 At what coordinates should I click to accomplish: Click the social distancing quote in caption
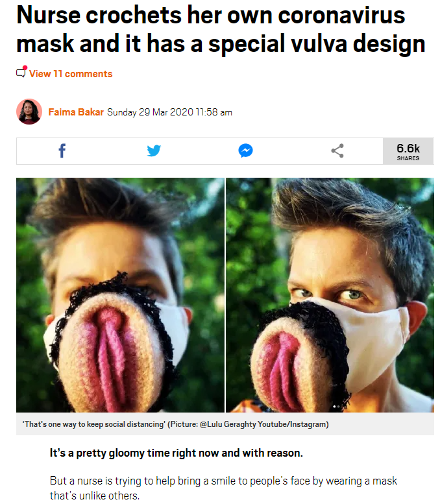pos(94,424)
